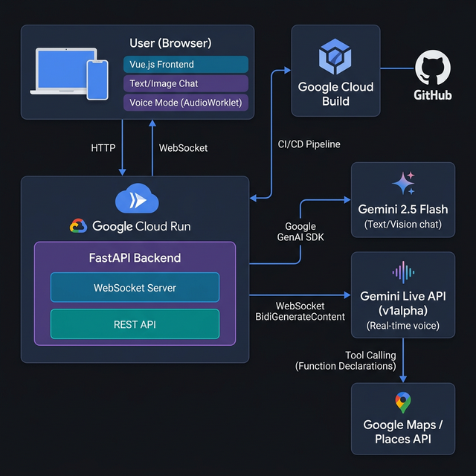Click the Gemini Live API (v1alpha) title
Screen dimensions: 476x476
[x=403, y=303]
